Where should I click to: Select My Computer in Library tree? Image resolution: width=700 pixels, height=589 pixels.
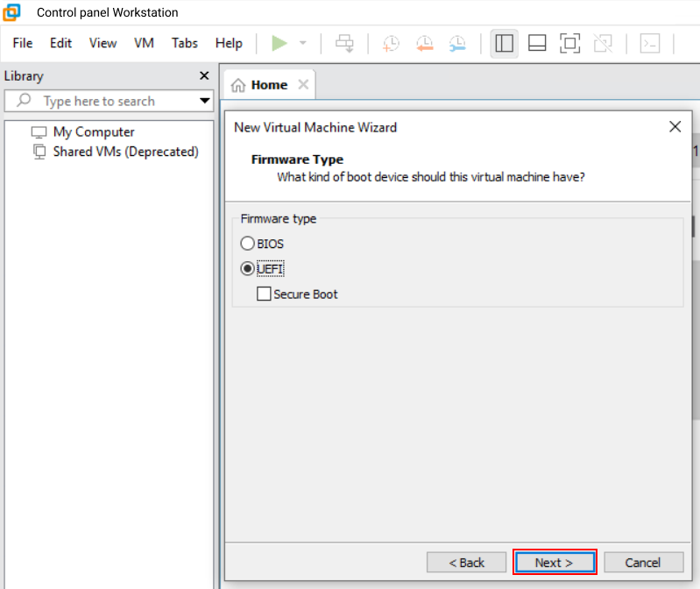(x=94, y=132)
